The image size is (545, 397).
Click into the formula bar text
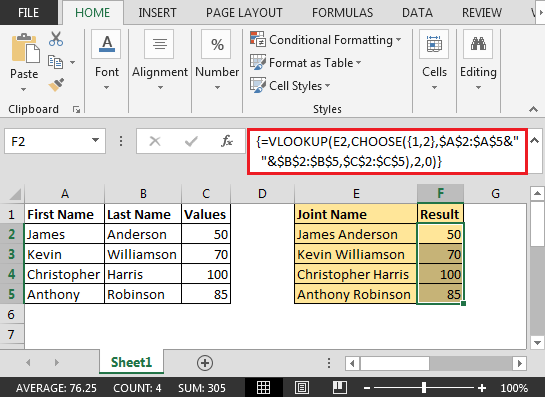coord(387,151)
